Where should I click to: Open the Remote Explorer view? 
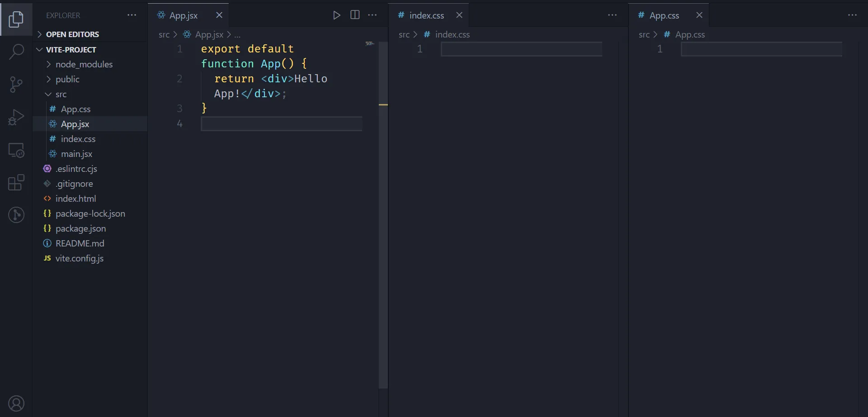[16, 150]
